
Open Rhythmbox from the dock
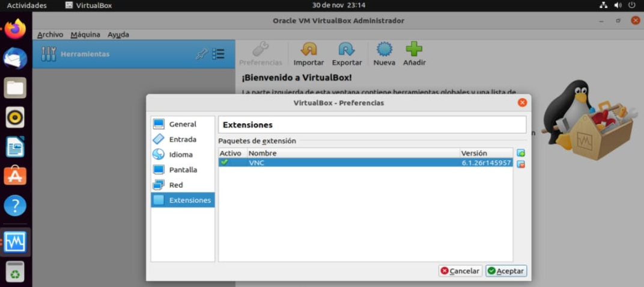tap(16, 117)
